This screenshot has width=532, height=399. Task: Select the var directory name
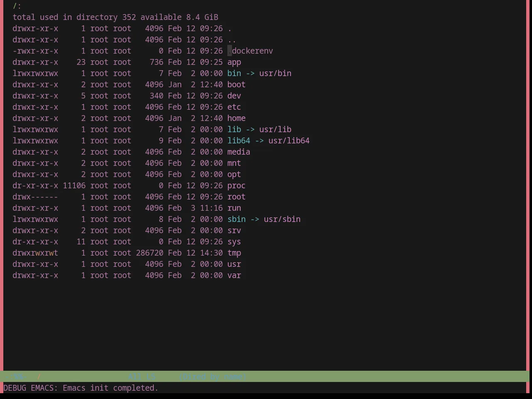234,275
